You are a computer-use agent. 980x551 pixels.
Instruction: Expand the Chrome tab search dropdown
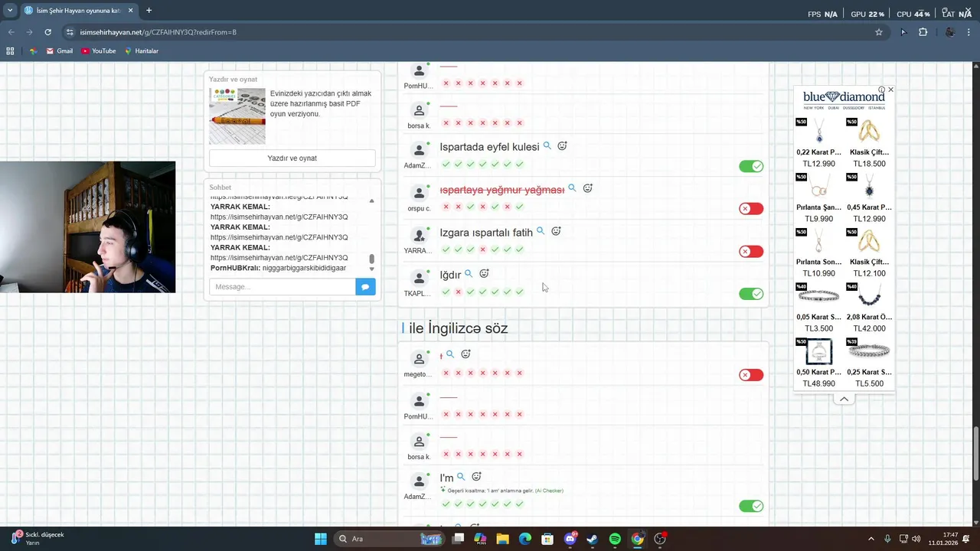pos(10,11)
